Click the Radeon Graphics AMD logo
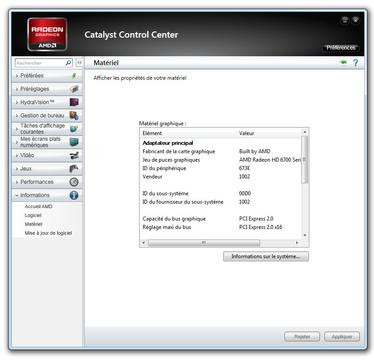 point(47,35)
